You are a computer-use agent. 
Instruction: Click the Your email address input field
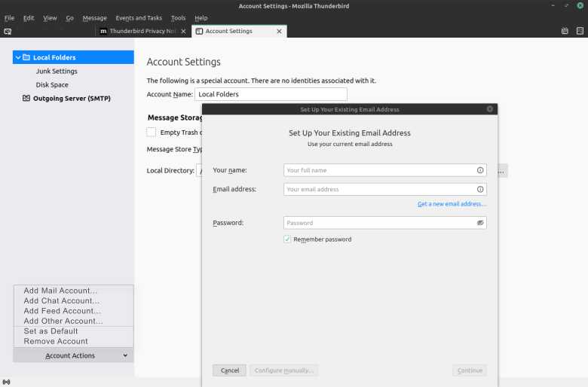pos(385,189)
